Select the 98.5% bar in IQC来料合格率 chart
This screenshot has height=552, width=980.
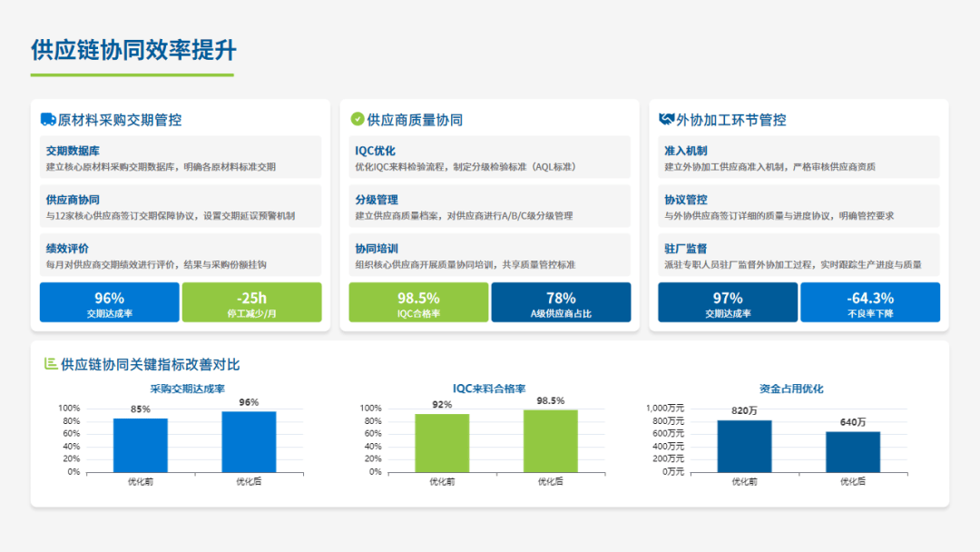point(550,440)
